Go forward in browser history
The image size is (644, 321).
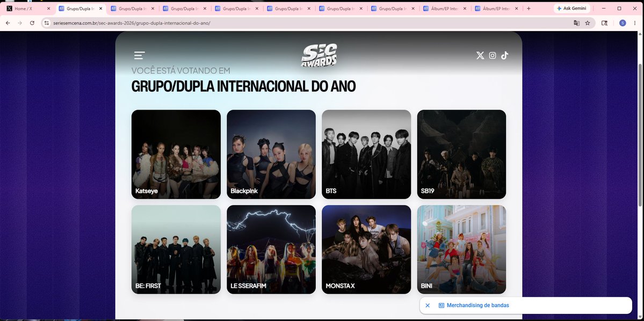[20, 23]
